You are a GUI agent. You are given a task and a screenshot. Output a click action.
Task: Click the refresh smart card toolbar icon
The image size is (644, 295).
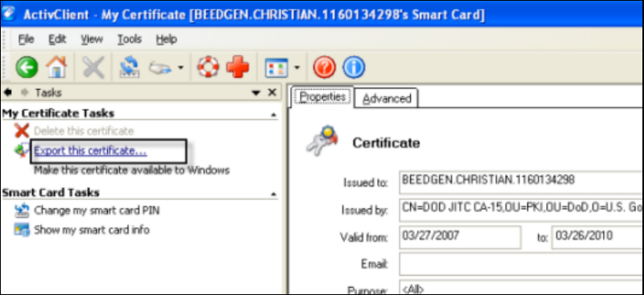[129, 68]
